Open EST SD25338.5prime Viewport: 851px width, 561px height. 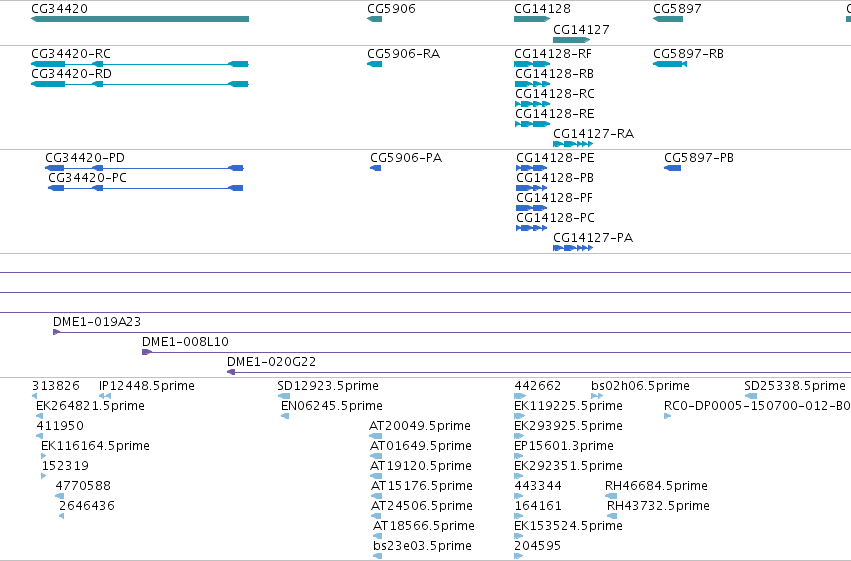[x=751, y=396]
